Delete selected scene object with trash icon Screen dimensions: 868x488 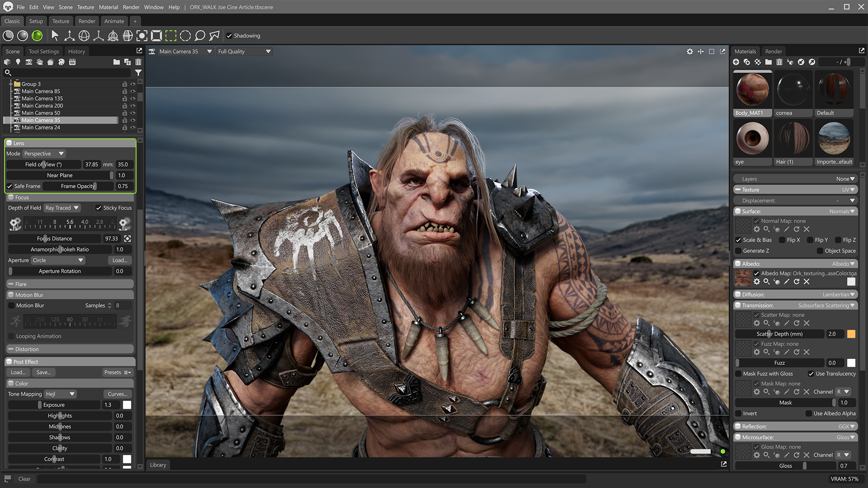[138, 62]
